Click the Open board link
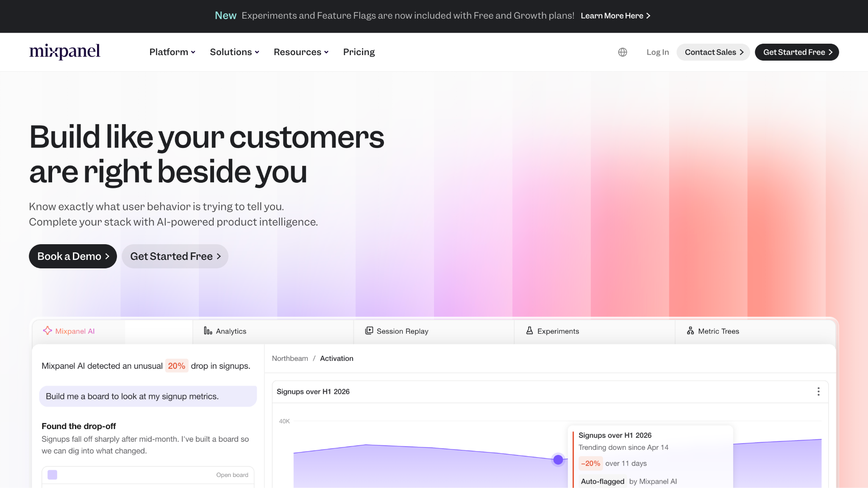 coord(232,475)
